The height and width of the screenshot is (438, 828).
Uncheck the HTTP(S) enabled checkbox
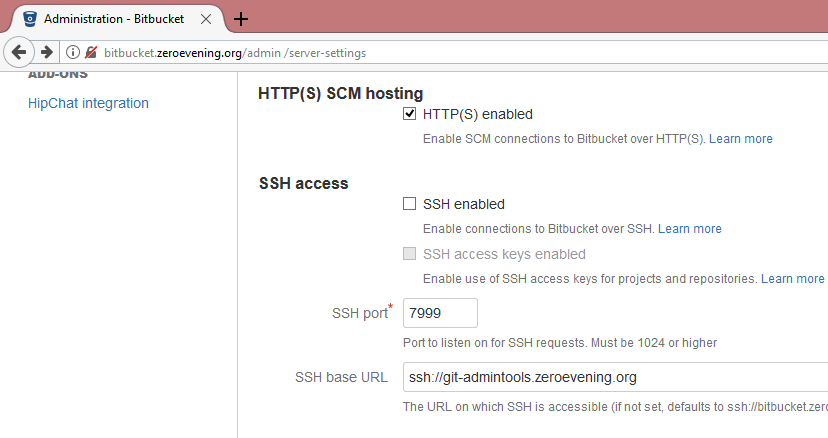coord(409,114)
